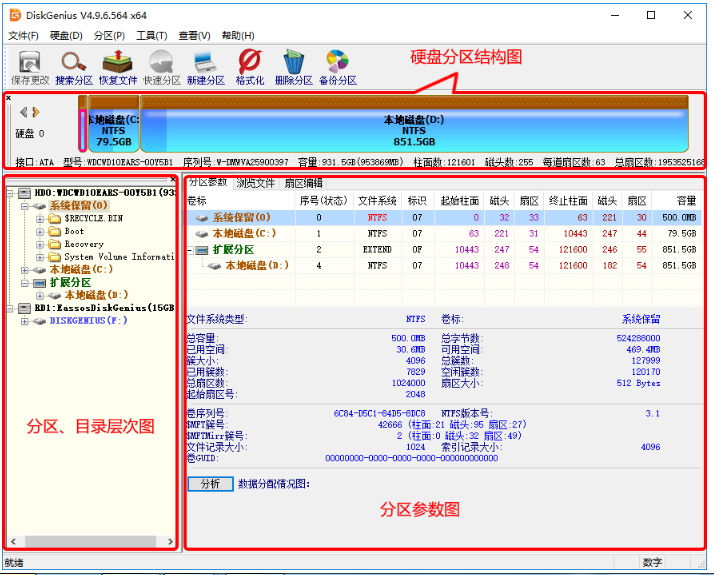Click scroll-right arrow of tree panel
The height and width of the screenshot is (575, 714).
point(170,541)
